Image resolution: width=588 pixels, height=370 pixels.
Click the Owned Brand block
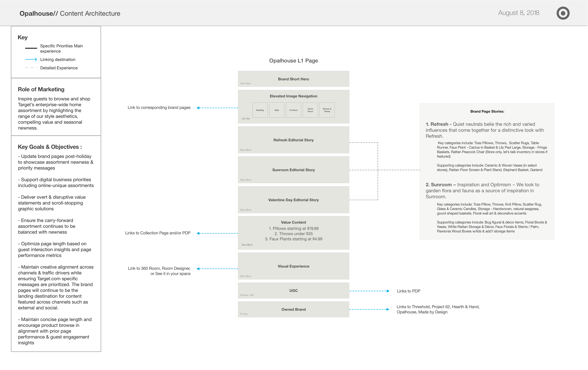pyautogui.click(x=293, y=309)
